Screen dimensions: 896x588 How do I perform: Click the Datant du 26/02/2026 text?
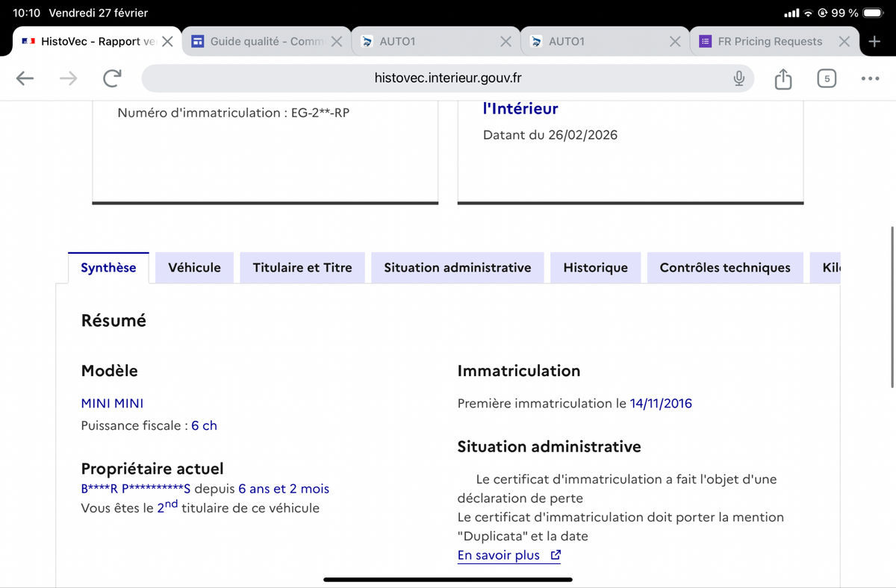pos(550,135)
